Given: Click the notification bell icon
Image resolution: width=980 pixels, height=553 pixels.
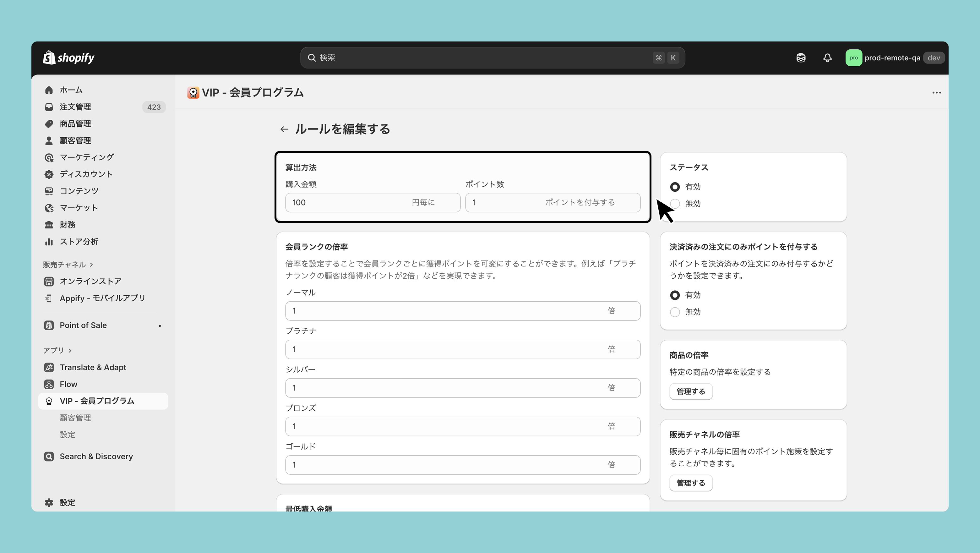Looking at the screenshot, I should pyautogui.click(x=827, y=58).
